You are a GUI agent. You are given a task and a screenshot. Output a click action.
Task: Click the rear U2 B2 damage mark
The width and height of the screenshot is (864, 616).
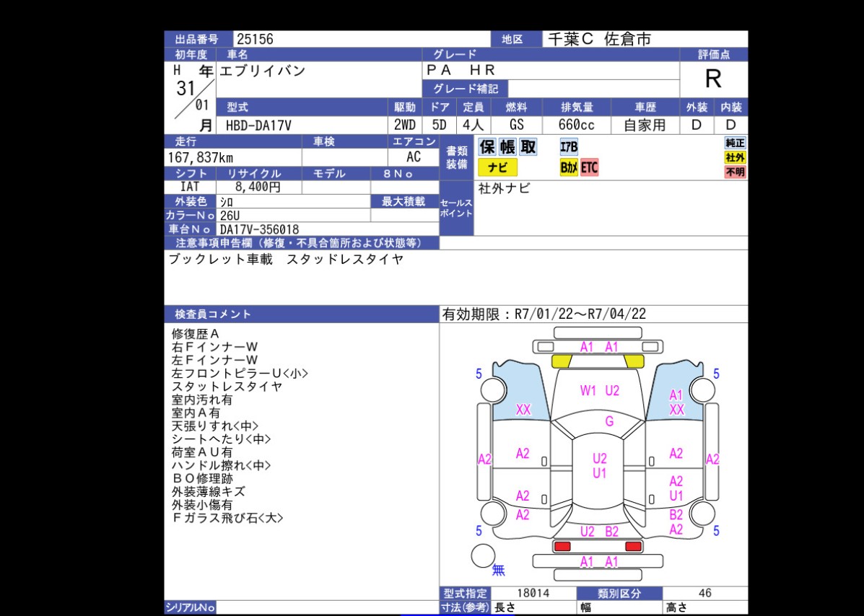click(x=600, y=532)
